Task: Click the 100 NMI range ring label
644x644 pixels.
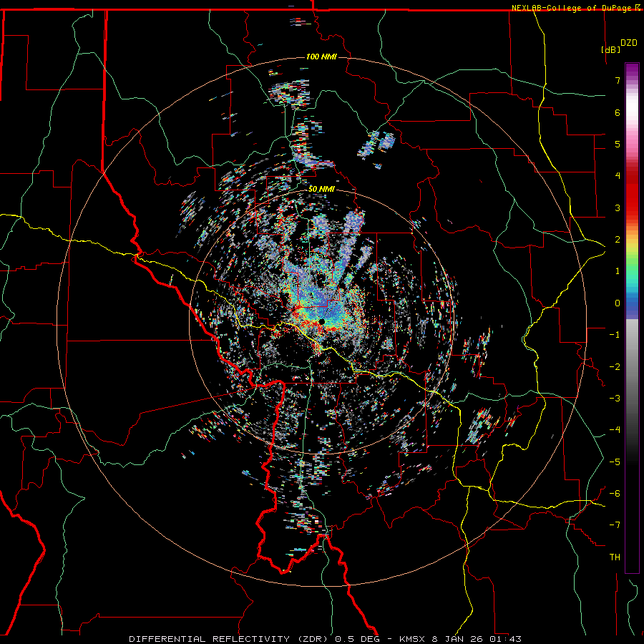Action: pyautogui.click(x=321, y=57)
